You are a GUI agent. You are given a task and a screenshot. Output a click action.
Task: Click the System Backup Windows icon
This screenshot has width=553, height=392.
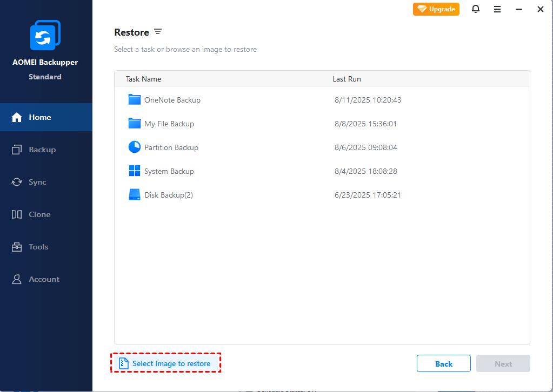point(134,171)
